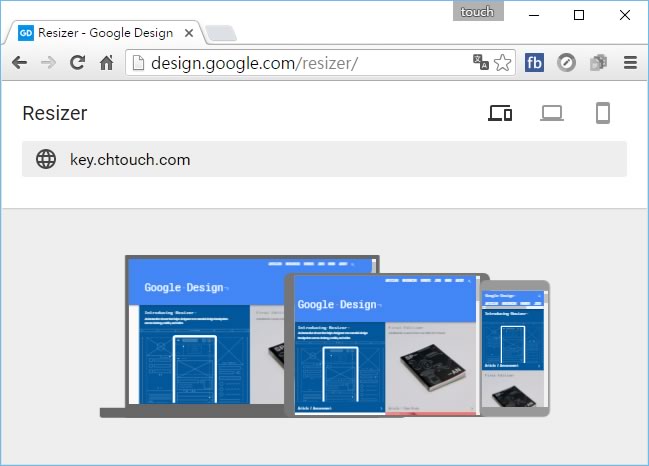The width and height of the screenshot is (649, 466).
Task: Go back to the previous page
Action: (x=19, y=63)
